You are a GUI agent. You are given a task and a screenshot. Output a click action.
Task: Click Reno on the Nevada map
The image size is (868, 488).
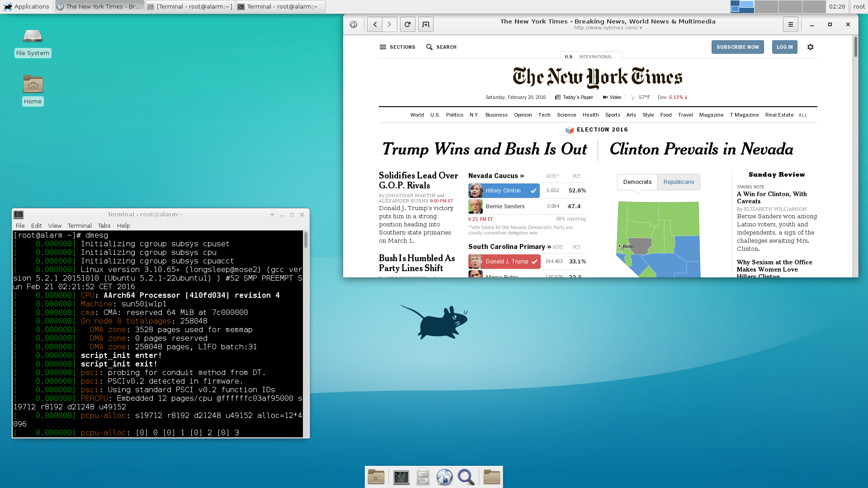tap(627, 246)
